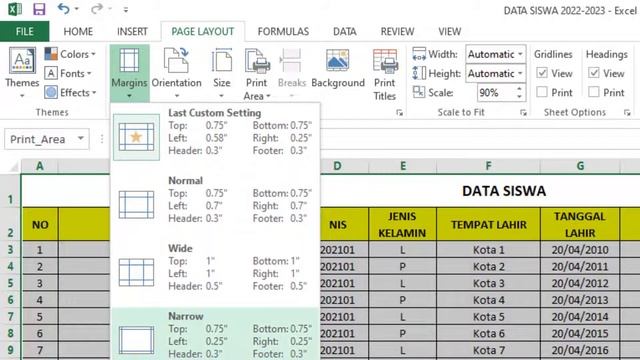
Task: Click the Redo arrow icon
Action: 97,9
